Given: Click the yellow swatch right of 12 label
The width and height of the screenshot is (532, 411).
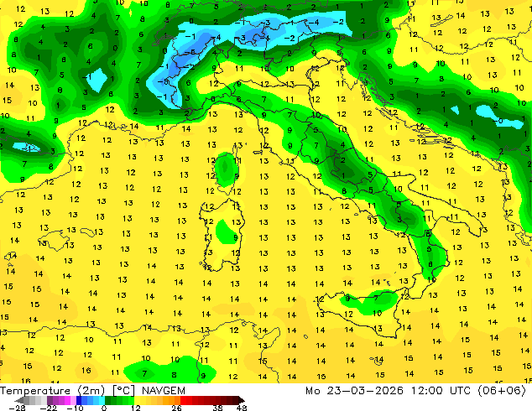Looking at the screenshot, I should coord(138,400).
